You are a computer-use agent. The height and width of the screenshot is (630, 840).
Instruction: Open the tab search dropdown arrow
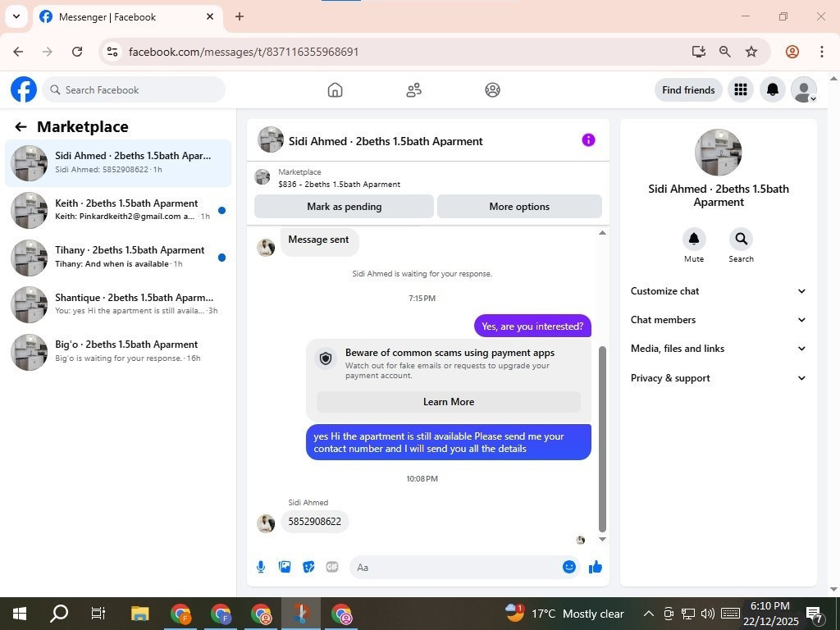[16, 16]
